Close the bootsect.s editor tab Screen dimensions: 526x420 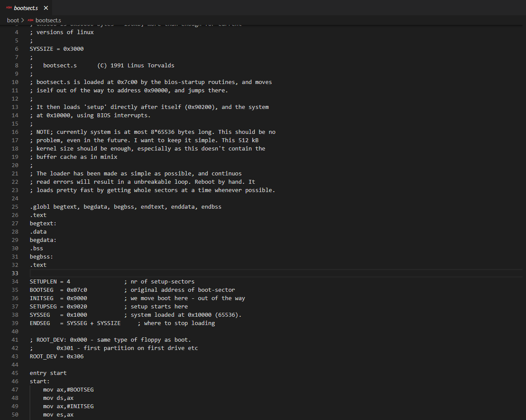coord(45,7)
